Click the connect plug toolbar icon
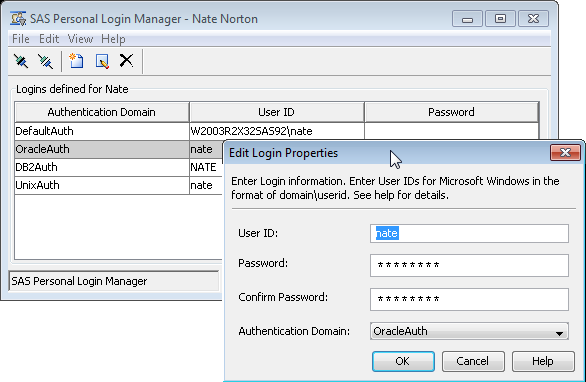The image size is (586, 382). point(21,61)
